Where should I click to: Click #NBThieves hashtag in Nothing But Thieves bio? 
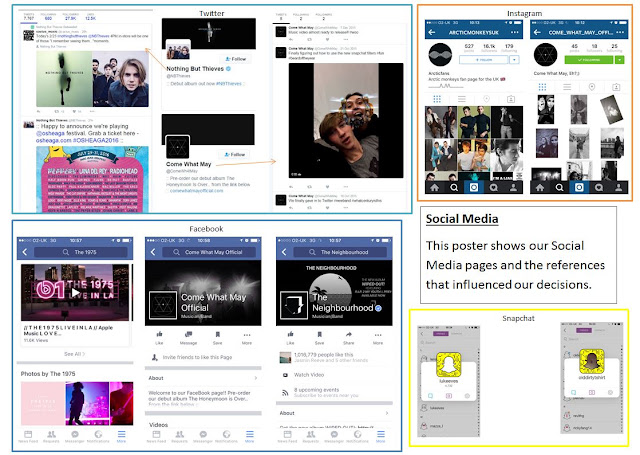click(229, 84)
